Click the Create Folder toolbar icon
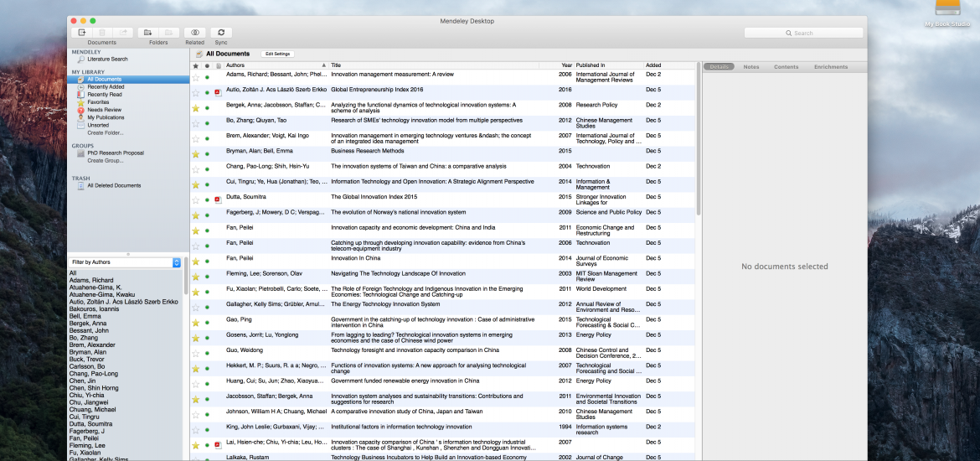This screenshot has width=980, height=461. [x=147, y=33]
